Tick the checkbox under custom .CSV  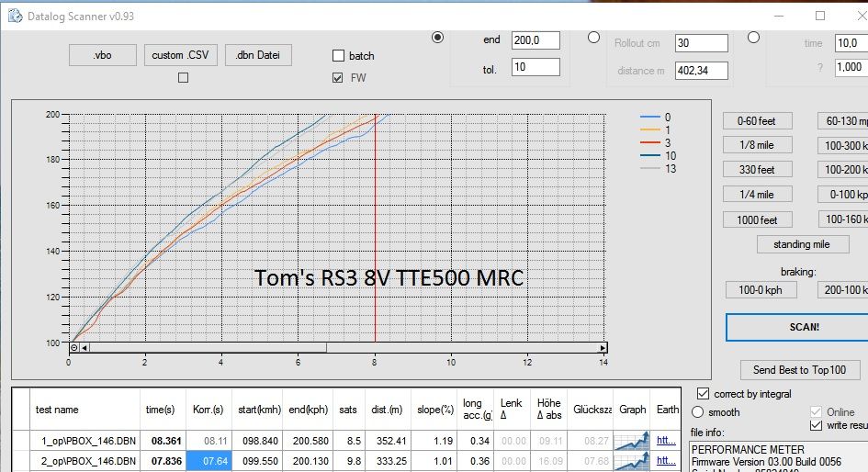pyautogui.click(x=183, y=78)
